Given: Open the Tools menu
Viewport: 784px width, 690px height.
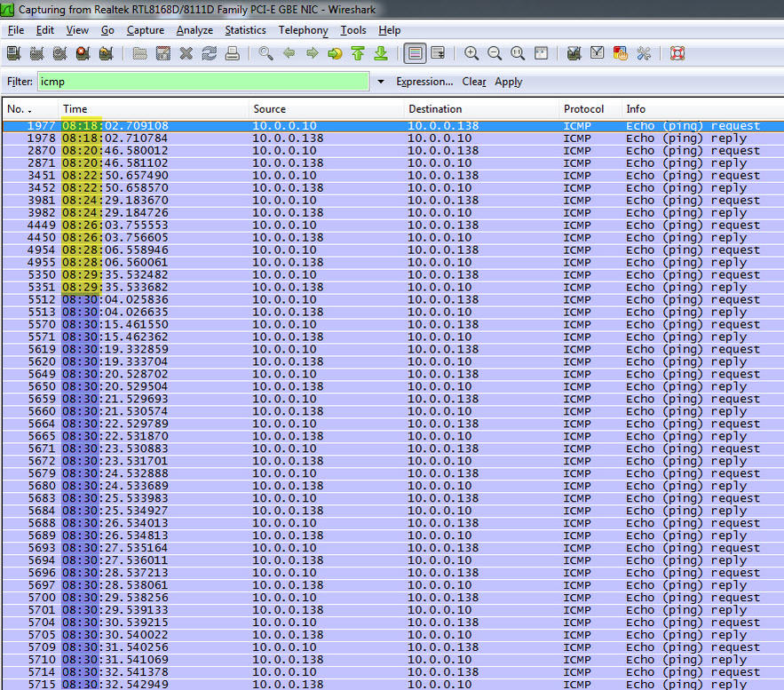Looking at the screenshot, I should (x=353, y=30).
